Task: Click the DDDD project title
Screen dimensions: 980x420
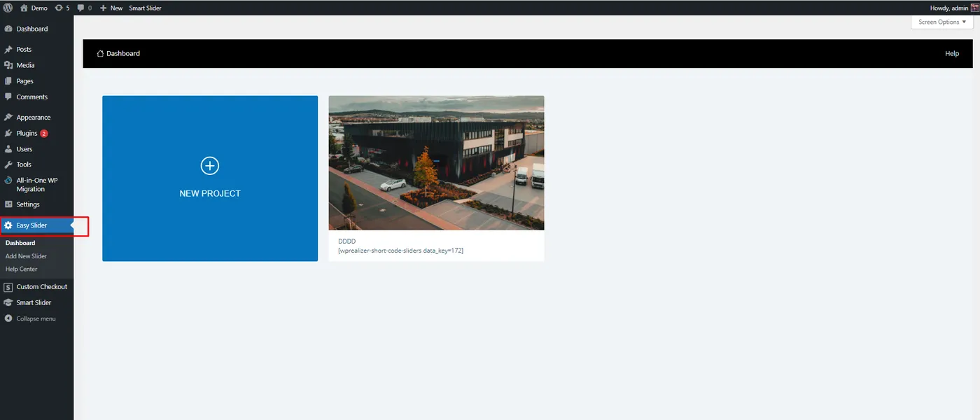Action: click(347, 241)
